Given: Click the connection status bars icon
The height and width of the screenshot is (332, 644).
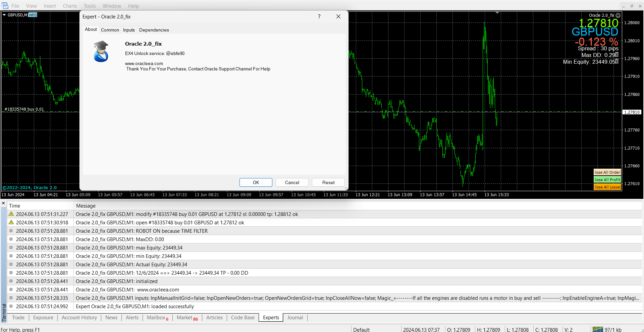Looking at the screenshot, I should point(597,329).
